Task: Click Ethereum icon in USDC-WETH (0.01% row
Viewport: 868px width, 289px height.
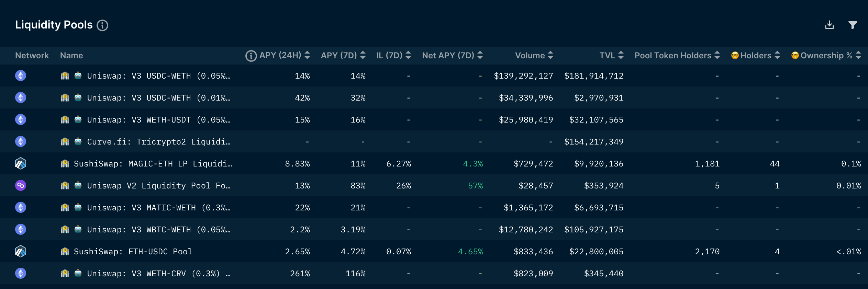Action: point(21,97)
